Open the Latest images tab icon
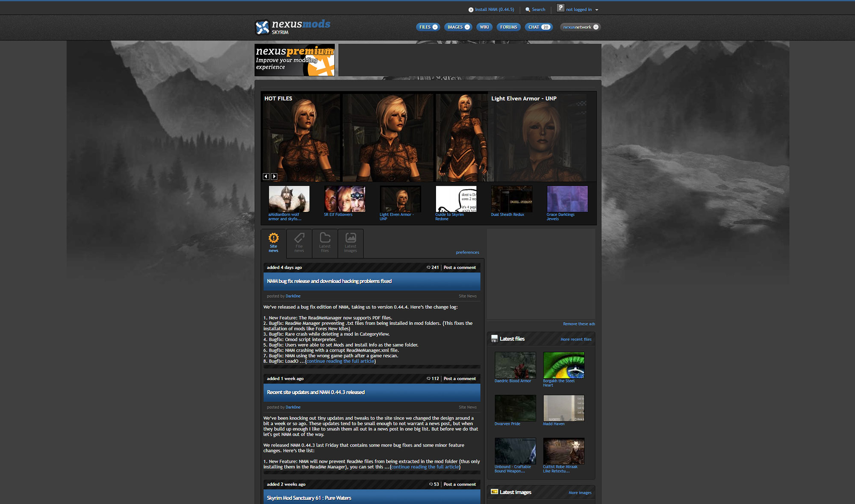This screenshot has height=504, width=855. click(x=351, y=238)
